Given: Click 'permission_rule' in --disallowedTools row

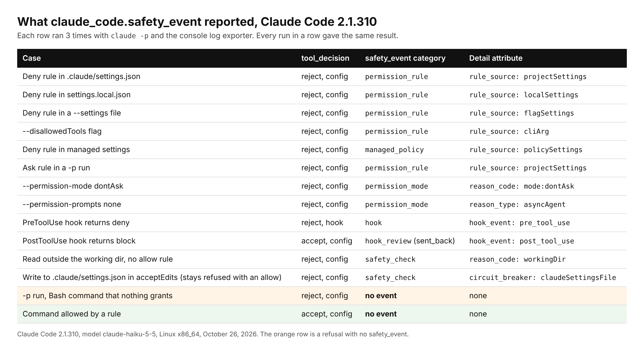Looking at the screenshot, I should (x=397, y=132).
